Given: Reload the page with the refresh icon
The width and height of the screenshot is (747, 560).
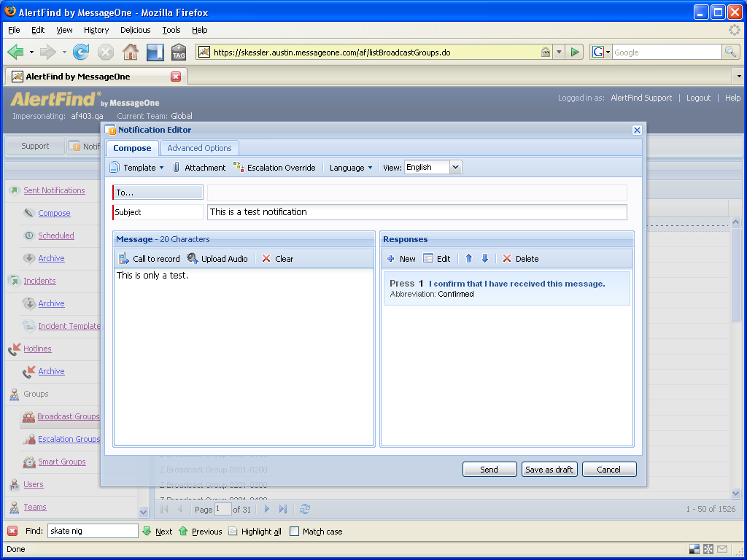Looking at the screenshot, I should coord(80,52).
